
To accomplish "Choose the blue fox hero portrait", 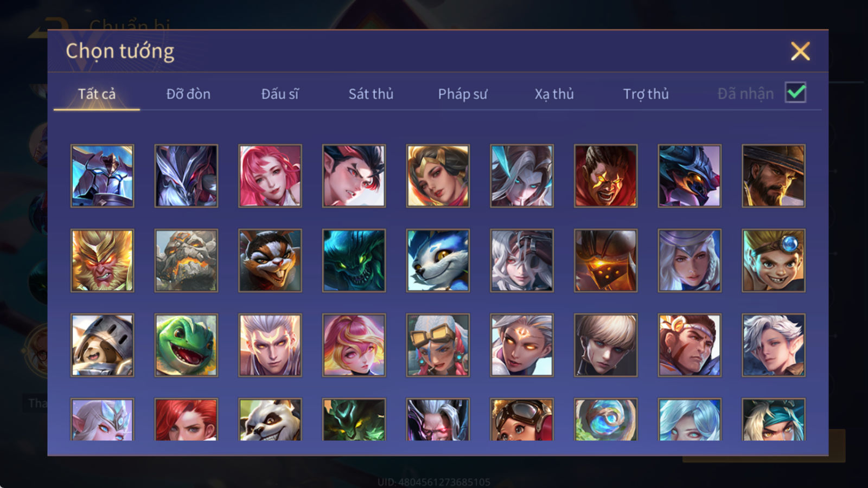I will point(438,260).
